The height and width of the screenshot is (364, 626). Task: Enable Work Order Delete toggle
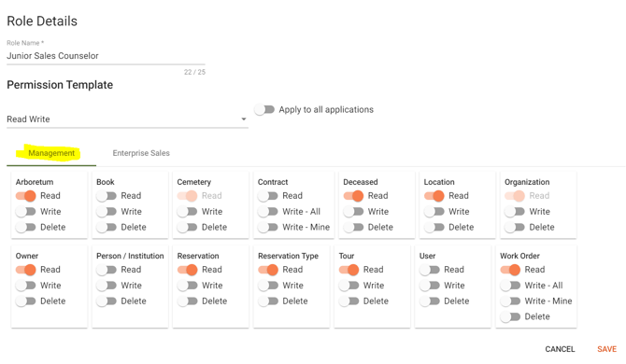510,316
